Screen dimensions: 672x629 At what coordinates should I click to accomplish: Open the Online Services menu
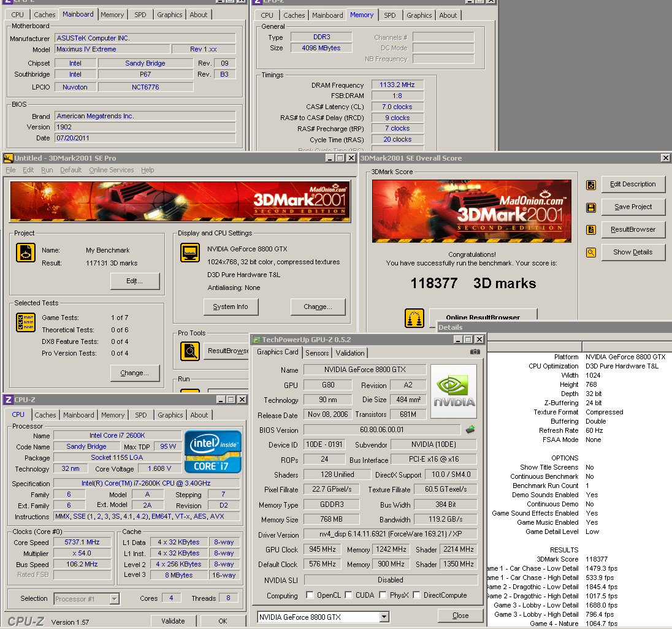point(112,170)
